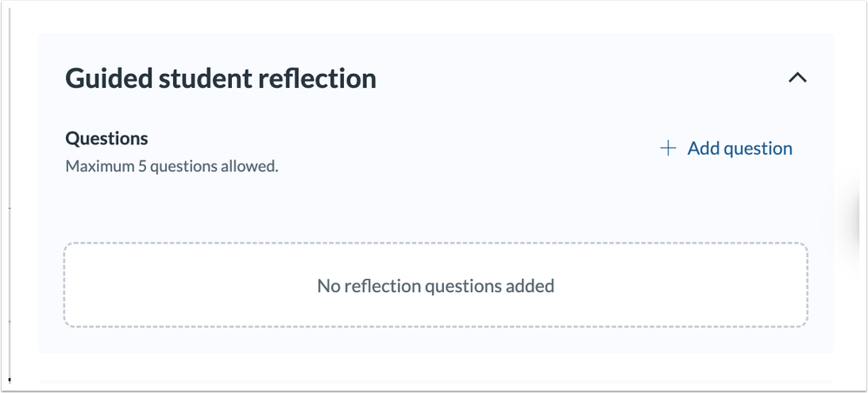Screen dimensions: 868x393
Task: Click the word reflection in the heading
Action: click(317, 78)
